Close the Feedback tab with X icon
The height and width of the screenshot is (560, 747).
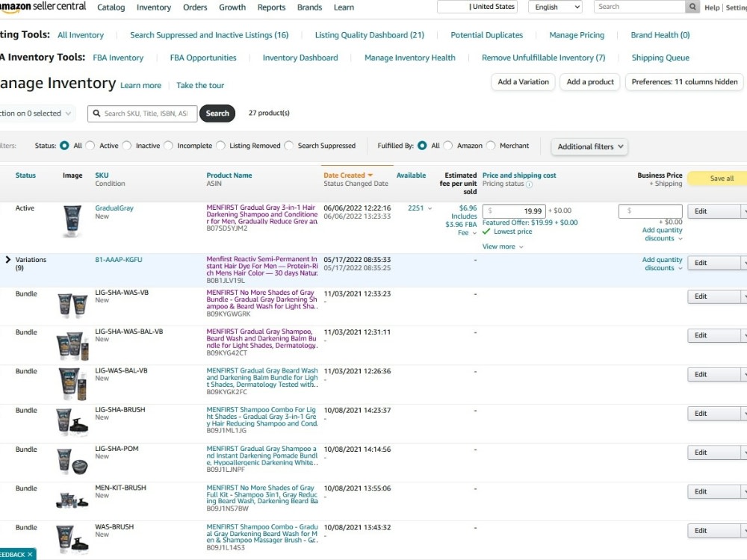coord(30,554)
